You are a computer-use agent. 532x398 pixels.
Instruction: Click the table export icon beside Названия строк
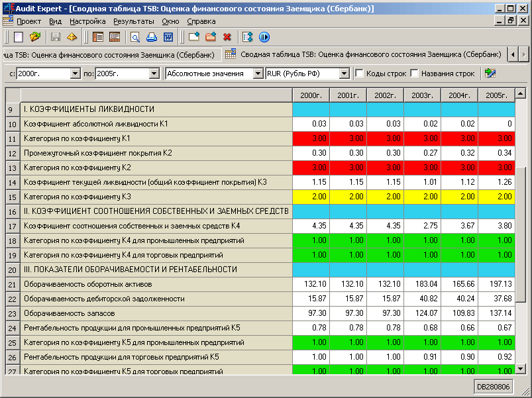(490, 74)
